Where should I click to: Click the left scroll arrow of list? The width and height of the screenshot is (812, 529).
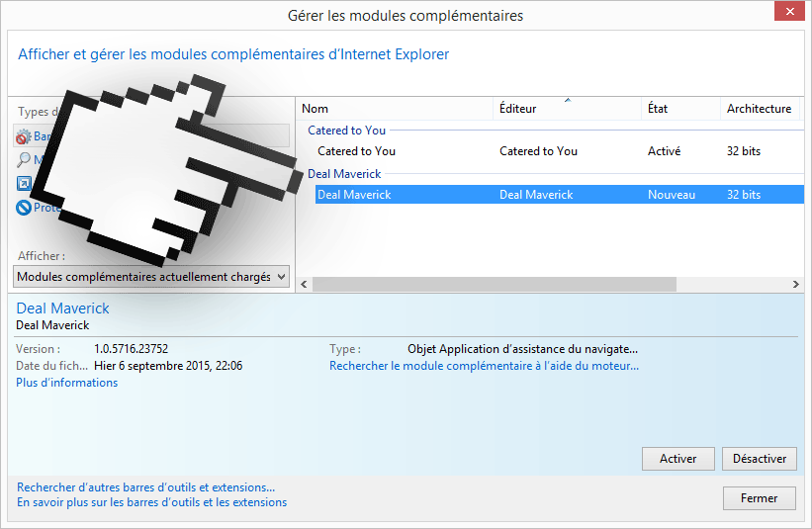pyautogui.click(x=304, y=284)
